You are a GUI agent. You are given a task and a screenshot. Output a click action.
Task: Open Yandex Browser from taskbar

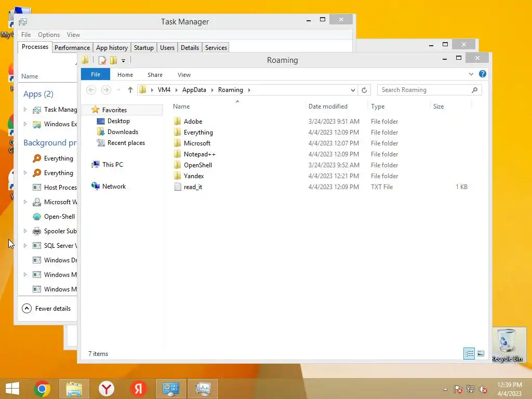(x=107, y=389)
